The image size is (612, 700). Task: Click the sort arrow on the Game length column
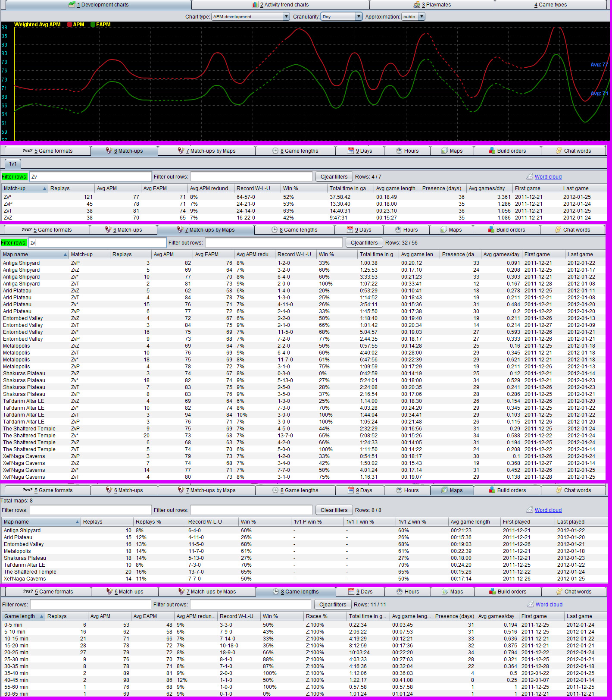click(x=41, y=616)
